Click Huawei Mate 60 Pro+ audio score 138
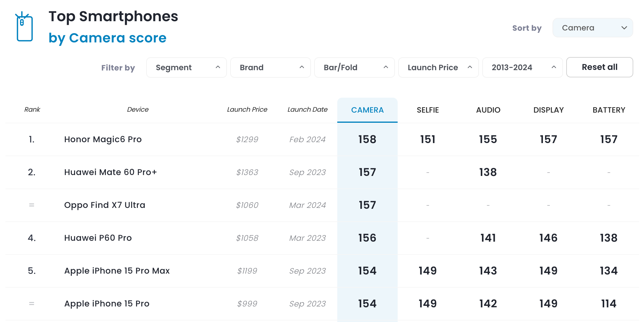The width and height of the screenshot is (644, 322). click(x=488, y=172)
